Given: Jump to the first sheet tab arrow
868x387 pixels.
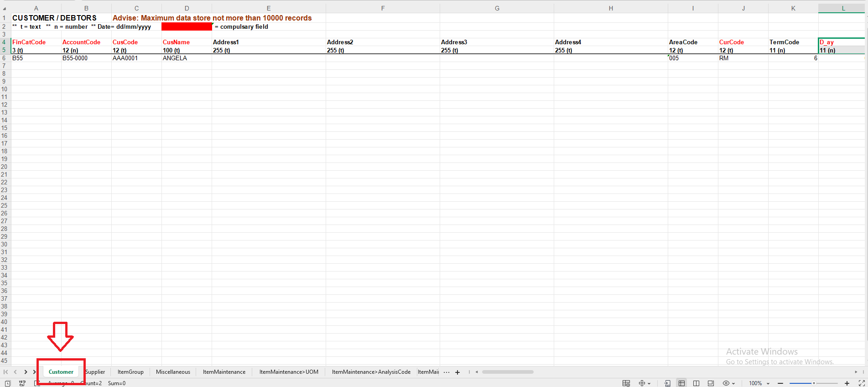Looking at the screenshot, I should tap(6, 372).
